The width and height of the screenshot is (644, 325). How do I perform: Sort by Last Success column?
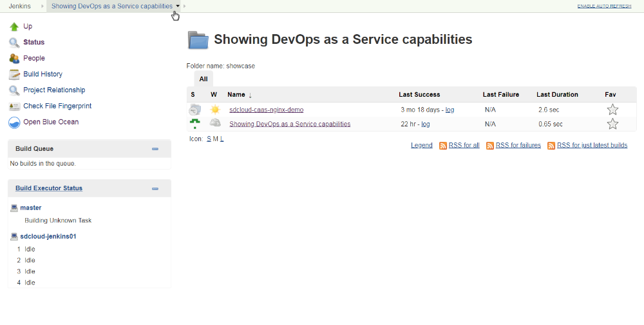[419, 95]
